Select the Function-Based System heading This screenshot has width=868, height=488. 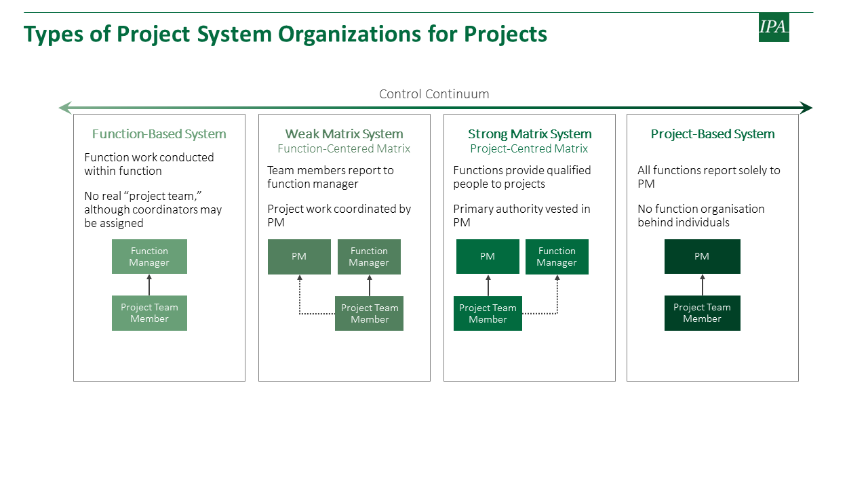[x=159, y=134]
